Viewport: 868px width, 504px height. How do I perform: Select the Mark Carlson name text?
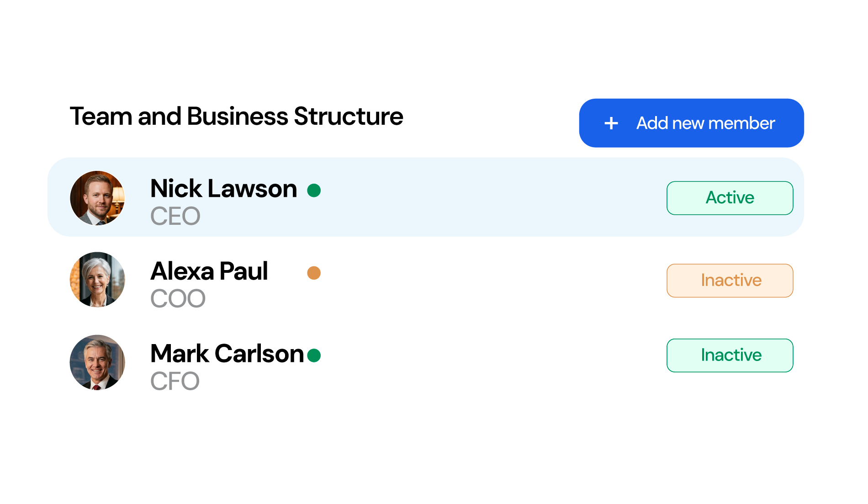227,354
